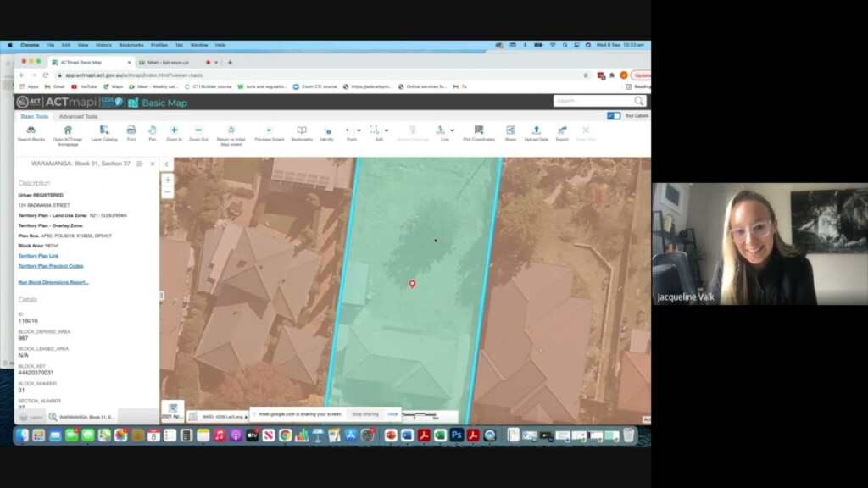
Task: Run Block Dimensions Report link
Action: pyautogui.click(x=53, y=282)
